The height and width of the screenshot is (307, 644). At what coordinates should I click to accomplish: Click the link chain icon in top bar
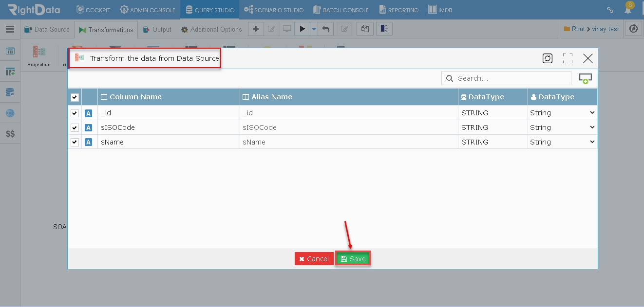pos(610,10)
